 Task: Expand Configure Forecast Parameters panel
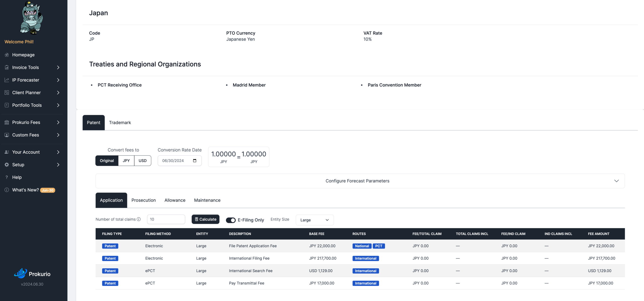(360, 181)
